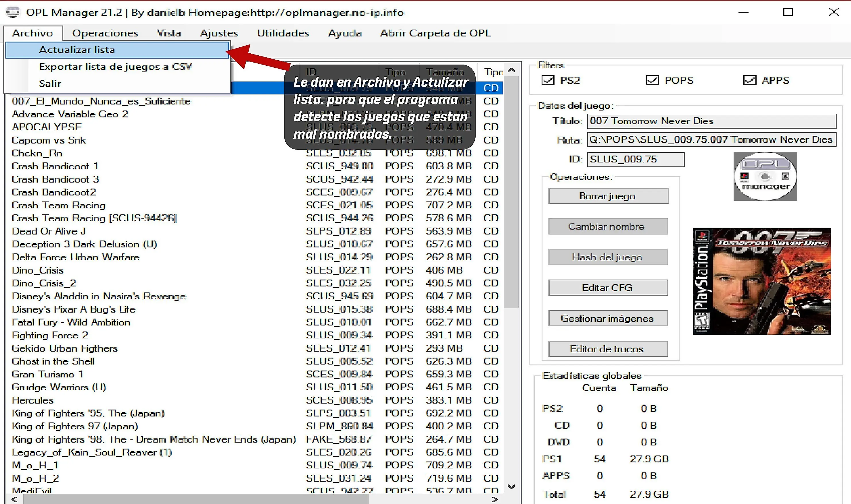Image resolution: width=851 pixels, height=504 pixels.
Task: Click the horizontal scroll right arrow
Action: (x=495, y=499)
